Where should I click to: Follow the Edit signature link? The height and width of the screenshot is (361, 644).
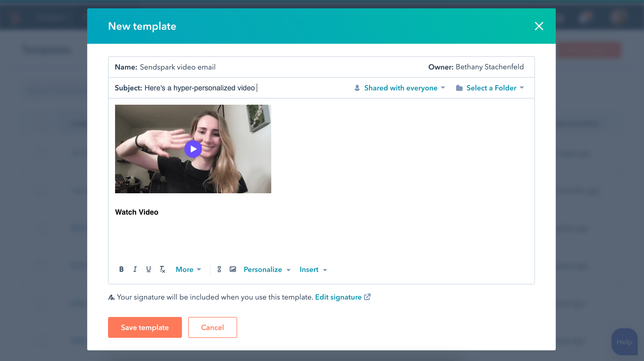click(338, 297)
